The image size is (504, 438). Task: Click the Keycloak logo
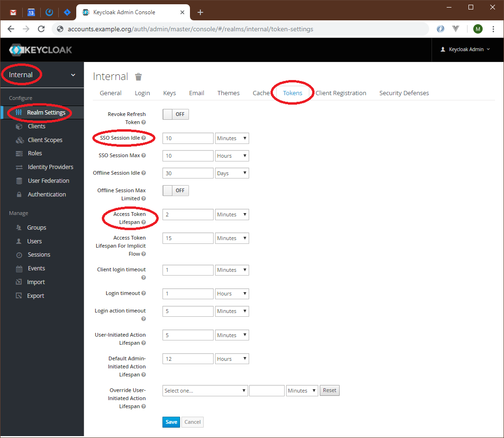tap(41, 50)
